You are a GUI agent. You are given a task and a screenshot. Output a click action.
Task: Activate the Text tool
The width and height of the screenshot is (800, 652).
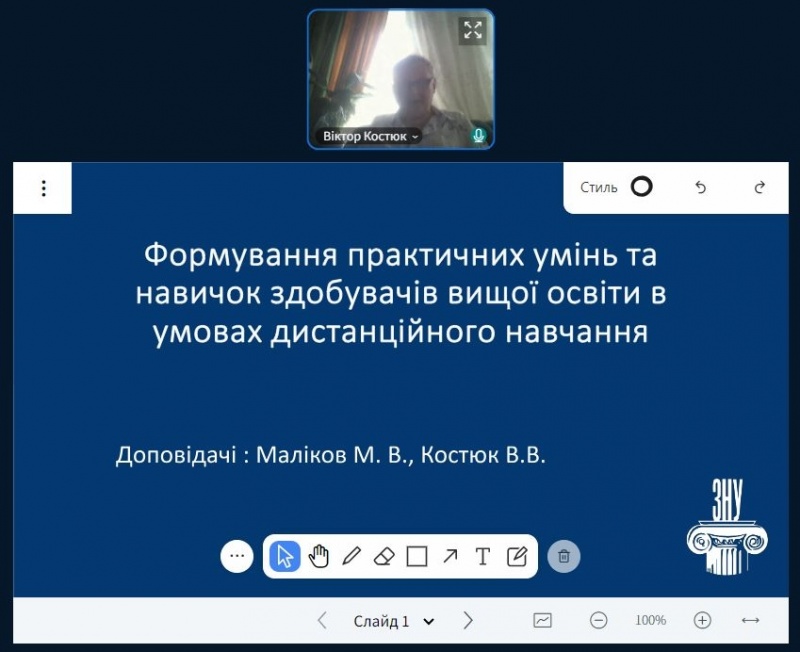(483, 556)
